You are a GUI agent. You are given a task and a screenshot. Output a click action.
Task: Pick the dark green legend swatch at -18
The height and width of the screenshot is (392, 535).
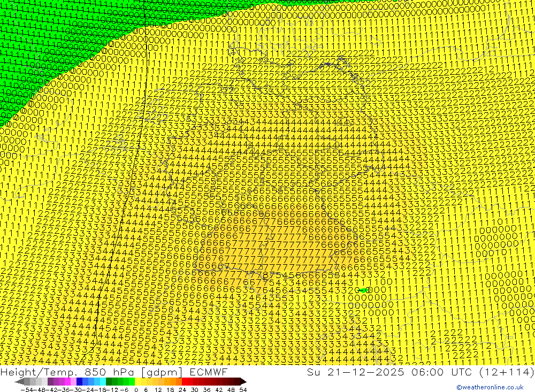109,381
